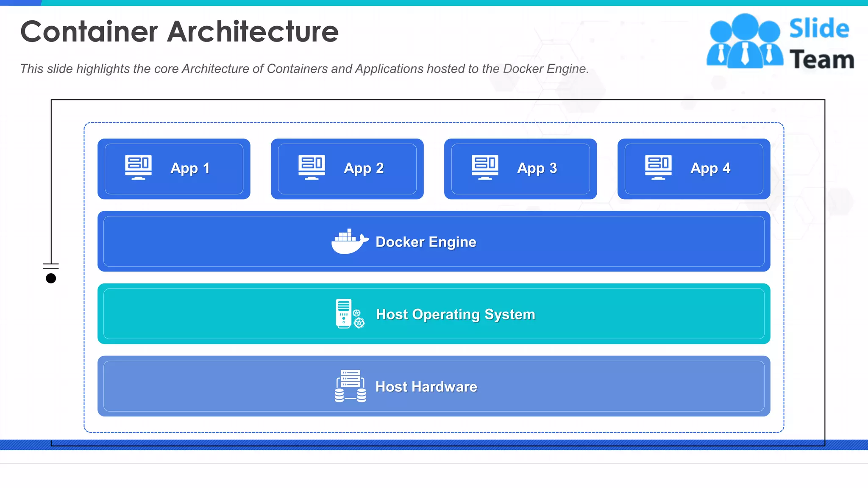Click the Docker Engine label
Viewport: 868px width, 488px height.
tap(426, 242)
